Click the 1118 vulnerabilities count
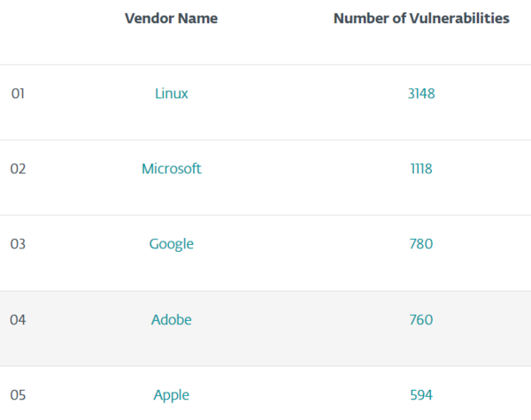531x420 pixels. coord(421,169)
